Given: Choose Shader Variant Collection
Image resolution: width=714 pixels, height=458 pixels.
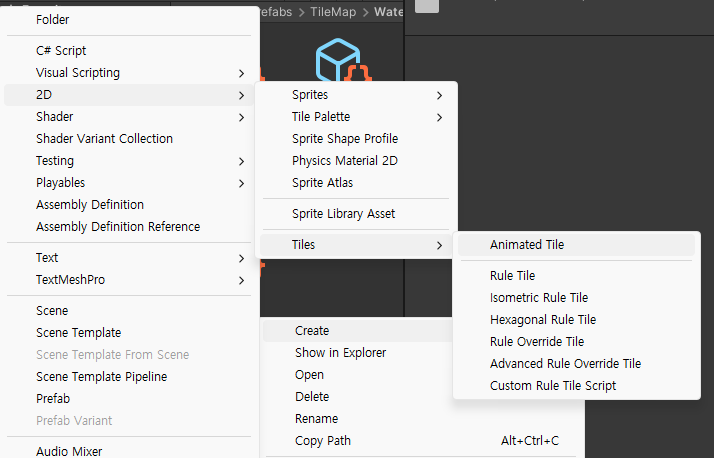Looking at the screenshot, I should click(129, 138).
